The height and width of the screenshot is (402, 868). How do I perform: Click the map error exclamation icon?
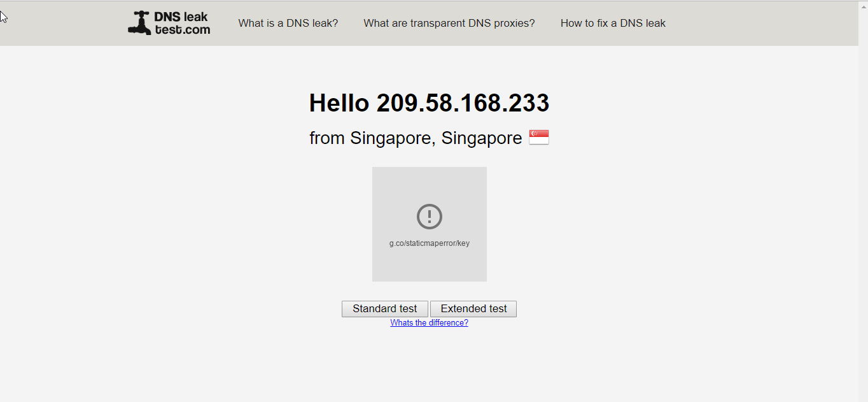coord(430,217)
